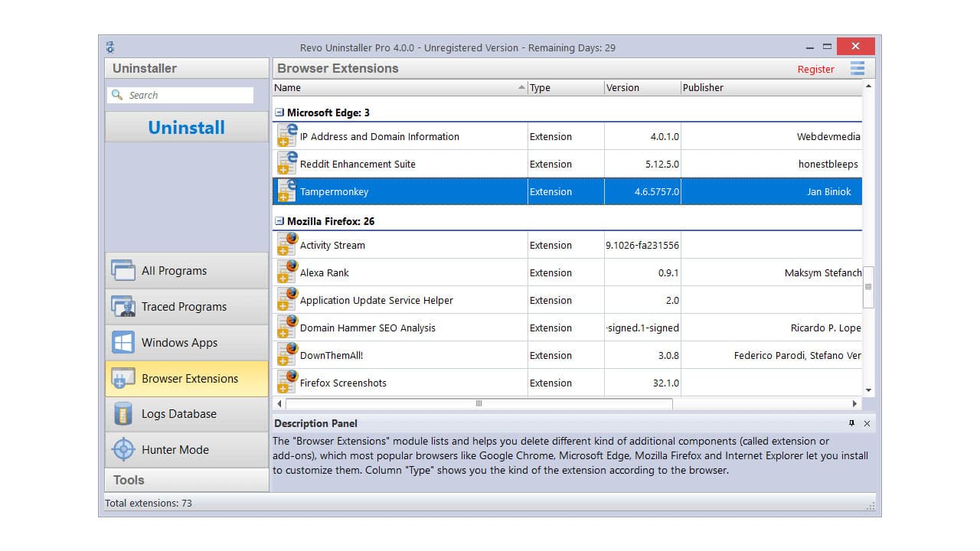Open the hamburger menu near Register
This screenshot has width=980, height=551.
pyautogui.click(x=857, y=68)
